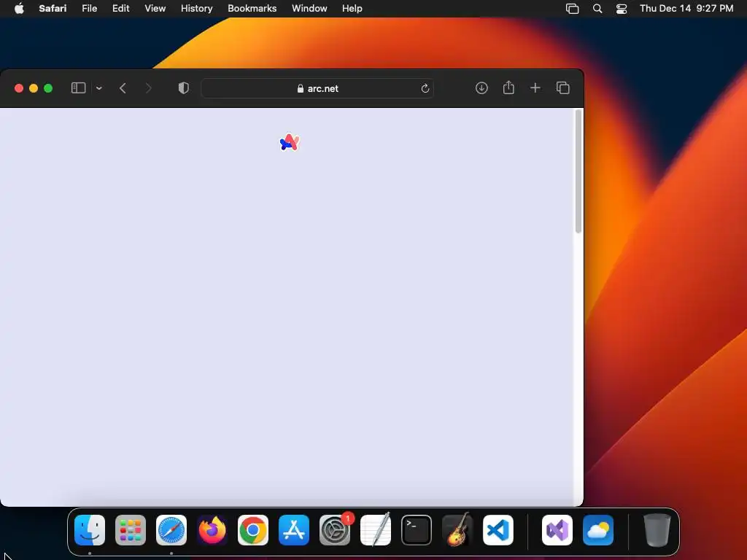Open Finder from the Dock
Screen dimensions: 747x560
[x=90, y=530]
